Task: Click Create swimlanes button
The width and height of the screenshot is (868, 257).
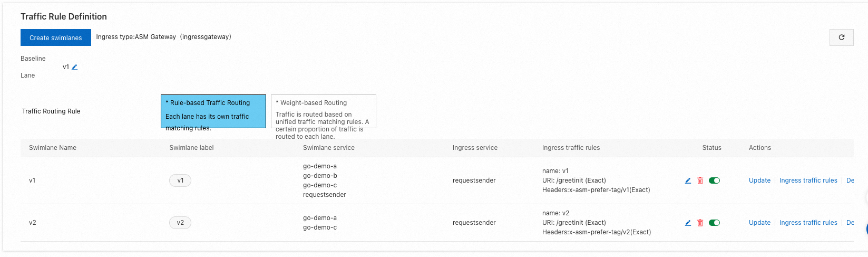Action: 56,37
